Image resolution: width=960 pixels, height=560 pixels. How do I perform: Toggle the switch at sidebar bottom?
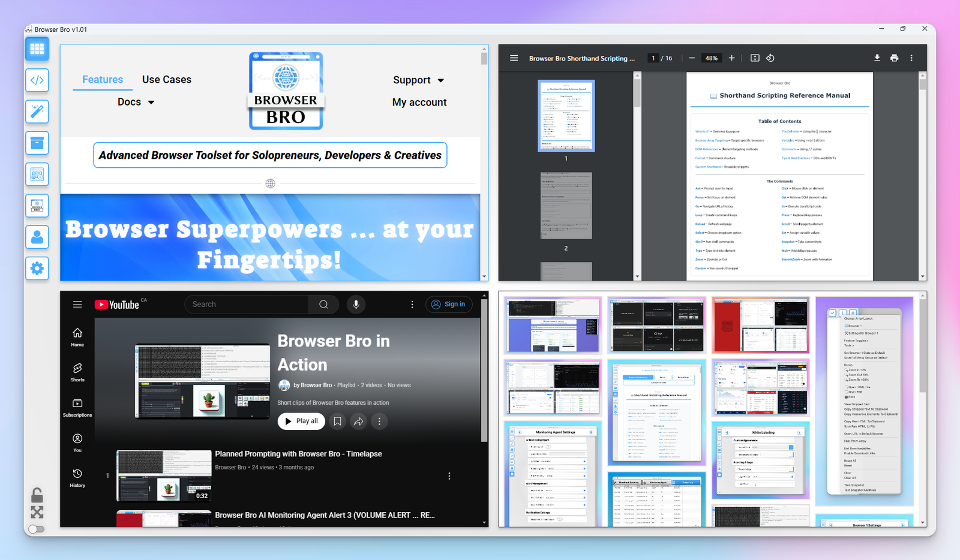(x=37, y=529)
